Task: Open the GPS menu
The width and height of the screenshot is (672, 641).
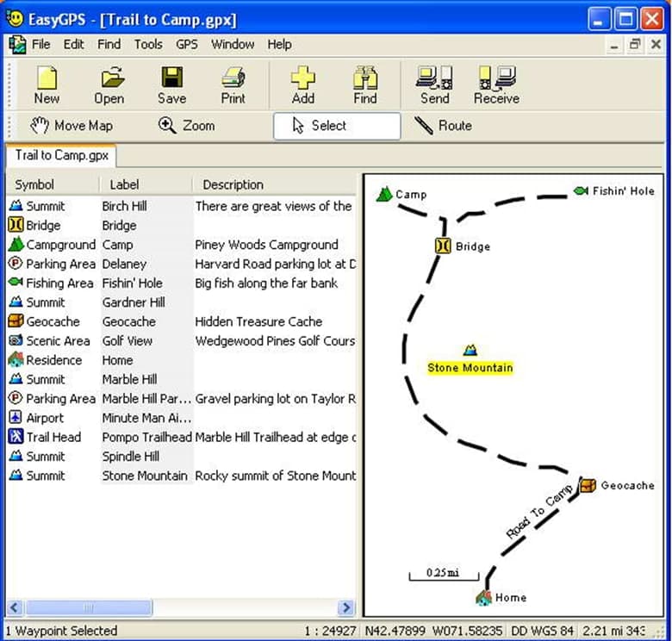Action: click(x=186, y=44)
